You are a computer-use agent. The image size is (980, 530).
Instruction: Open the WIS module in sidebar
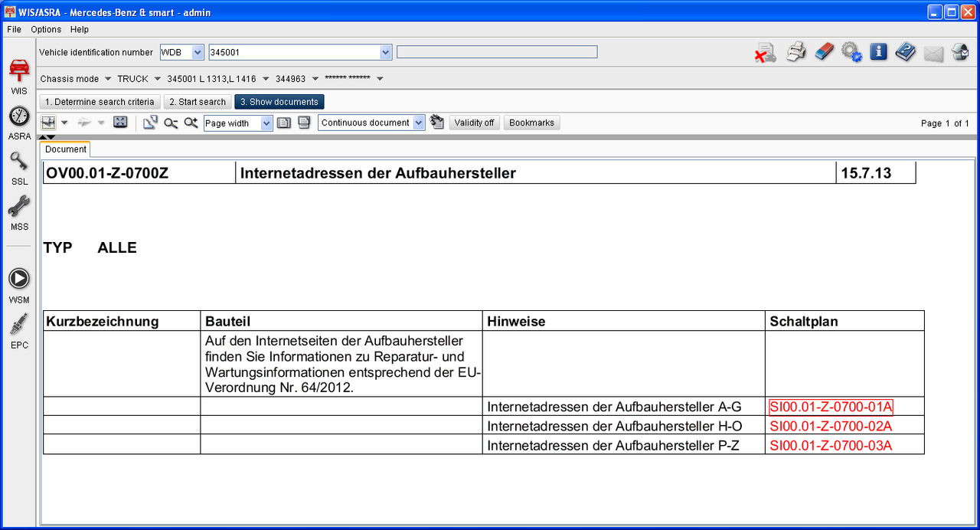click(x=19, y=75)
